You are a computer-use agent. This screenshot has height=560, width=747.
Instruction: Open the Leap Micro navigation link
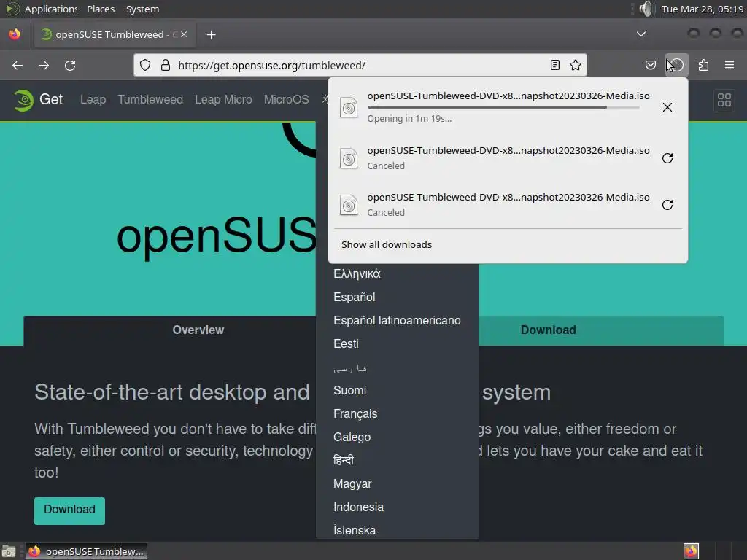click(x=223, y=99)
